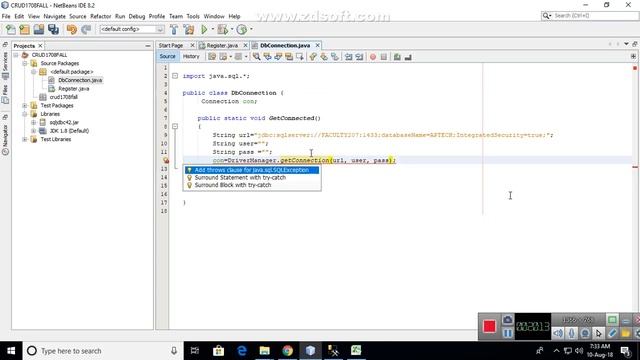The image size is (640, 360).
Task: Open the Debug menu
Action: tap(137, 16)
